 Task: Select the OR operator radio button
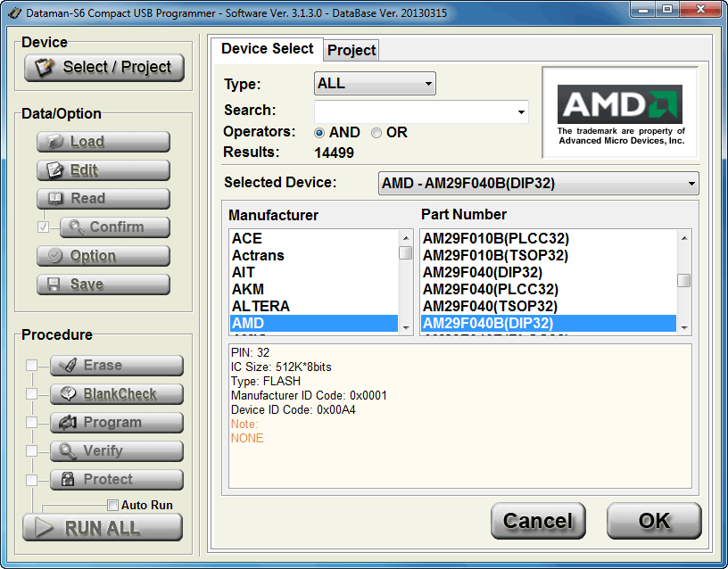(x=376, y=133)
